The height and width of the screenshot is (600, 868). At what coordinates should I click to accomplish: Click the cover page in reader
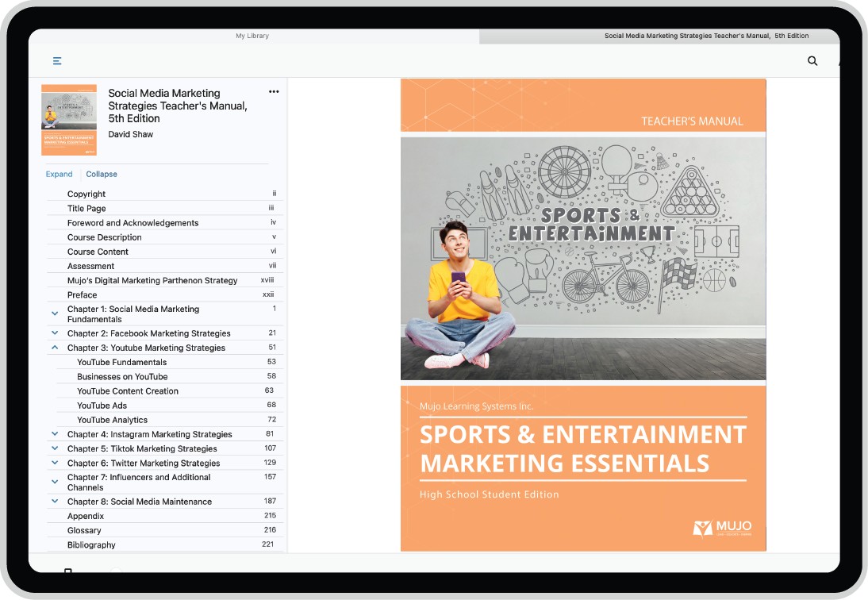583,314
